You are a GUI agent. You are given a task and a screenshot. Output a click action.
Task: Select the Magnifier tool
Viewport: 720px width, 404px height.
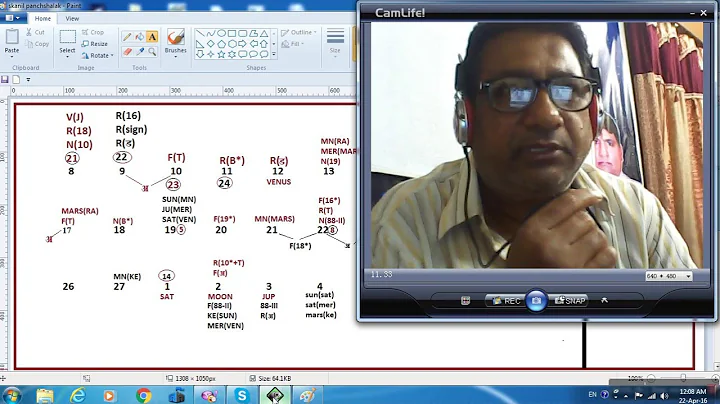tap(152, 51)
